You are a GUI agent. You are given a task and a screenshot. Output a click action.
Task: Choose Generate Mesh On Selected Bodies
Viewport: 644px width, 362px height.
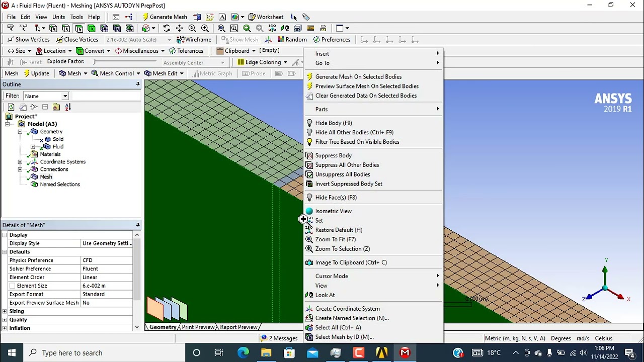tap(358, 77)
